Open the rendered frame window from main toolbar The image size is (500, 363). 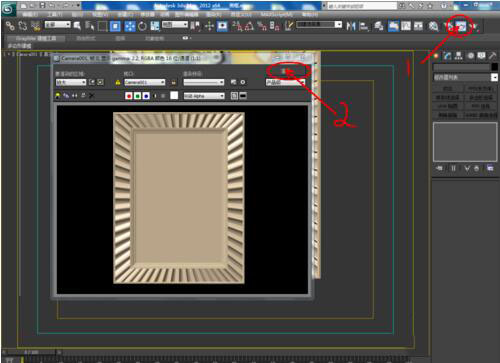coord(461,26)
